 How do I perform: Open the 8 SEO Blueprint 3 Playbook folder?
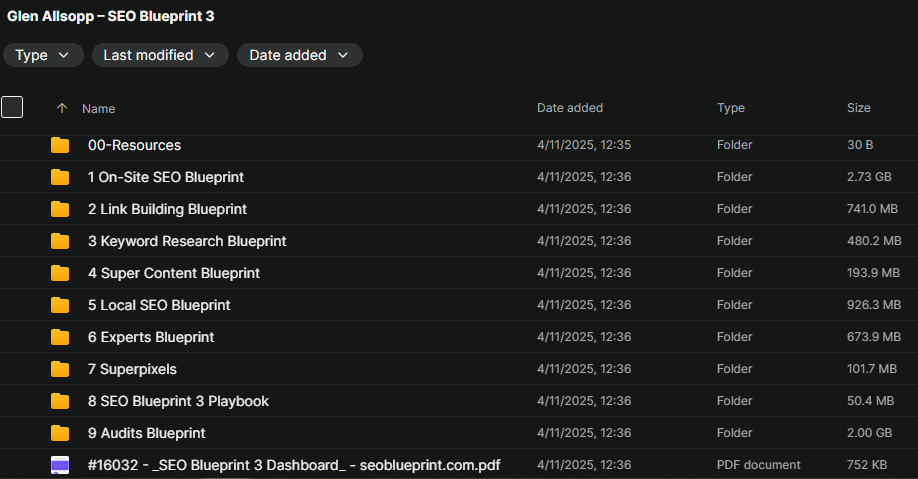click(x=178, y=401)
